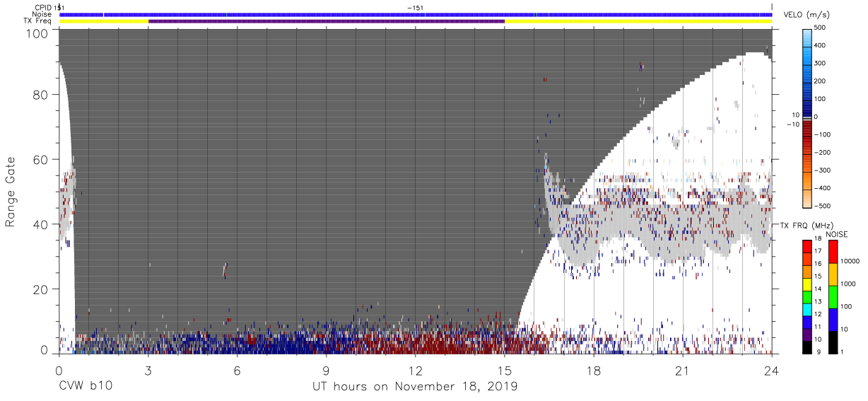
Task: Click the TX frequency color legend bar
Action: pyautogui.click(x=807, y=296)
